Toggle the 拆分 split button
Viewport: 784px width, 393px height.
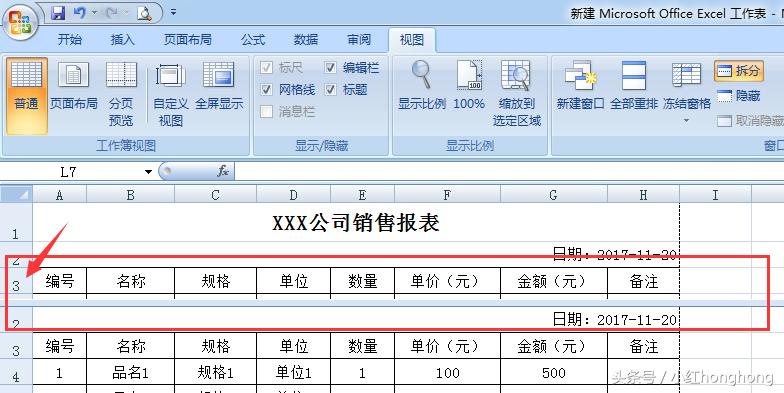tap(738, 71)
